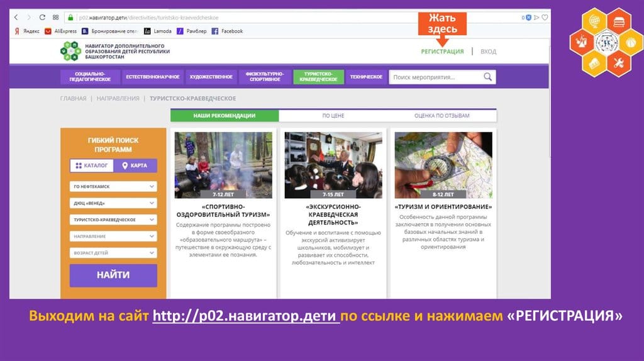This screenshot has width=644, height=361.
Task: Switch to the Карта map view
Action: coord(135,165)
